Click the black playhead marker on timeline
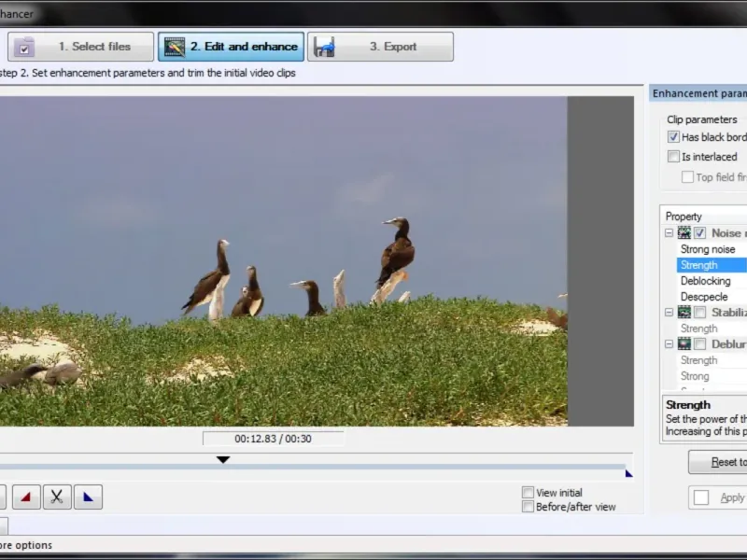The height and width of the screenshot is (560, 747). (222, 459)
